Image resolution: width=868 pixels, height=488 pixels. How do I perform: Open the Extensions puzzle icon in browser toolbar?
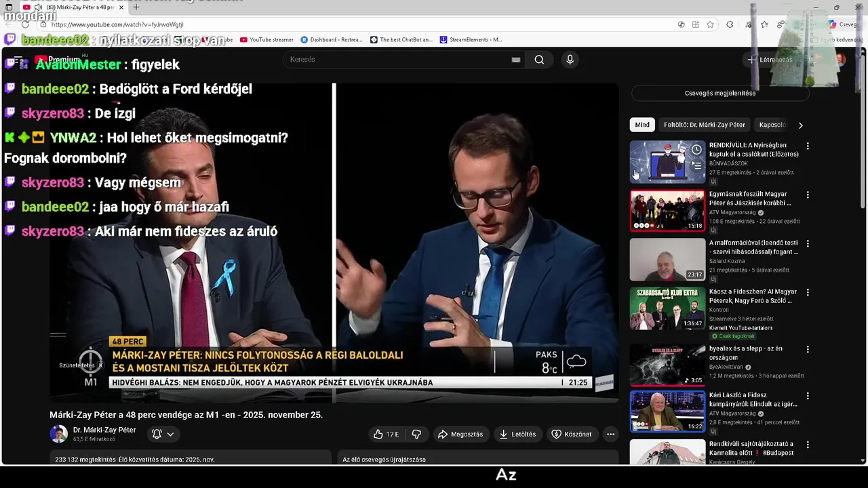click(730, 24)
